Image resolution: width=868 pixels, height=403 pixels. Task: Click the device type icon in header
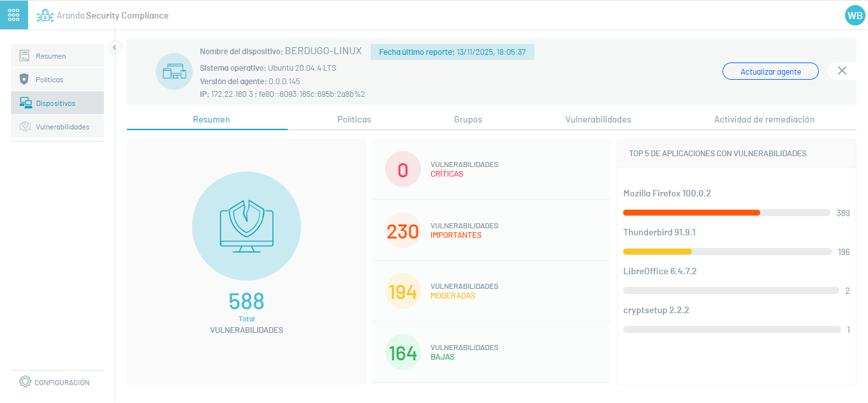coord(174,71)
